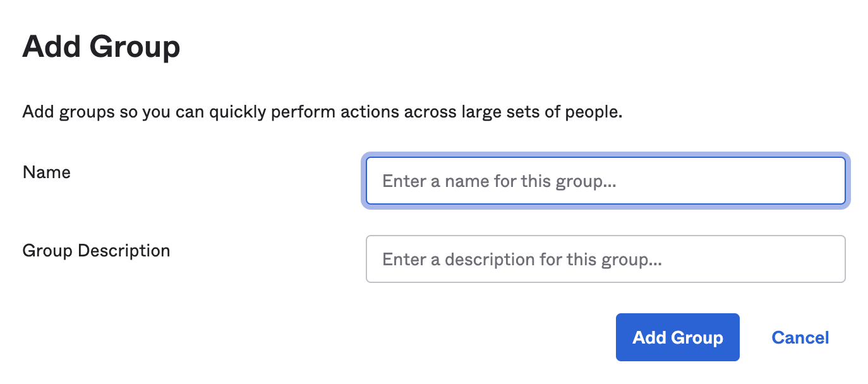Confirm group creation via Add Group button
This screenshot has height=384, width=868.
[x=677, y=338]
